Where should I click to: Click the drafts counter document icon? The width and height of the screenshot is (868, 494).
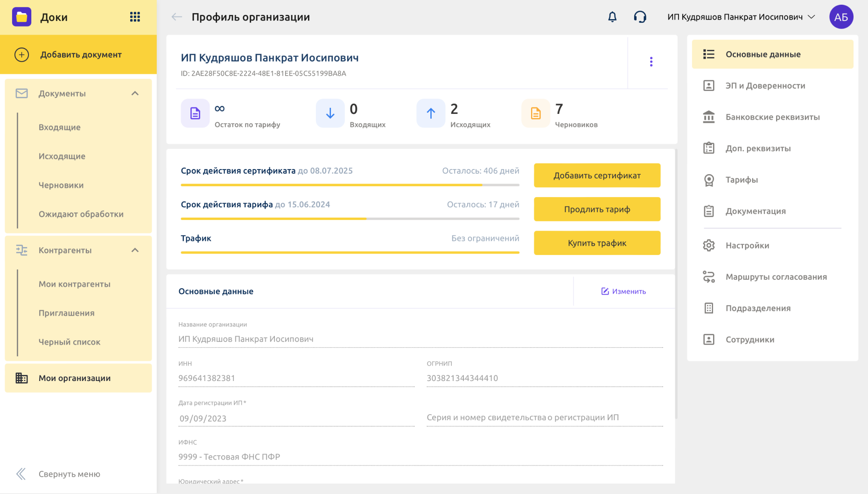(536, 113)
